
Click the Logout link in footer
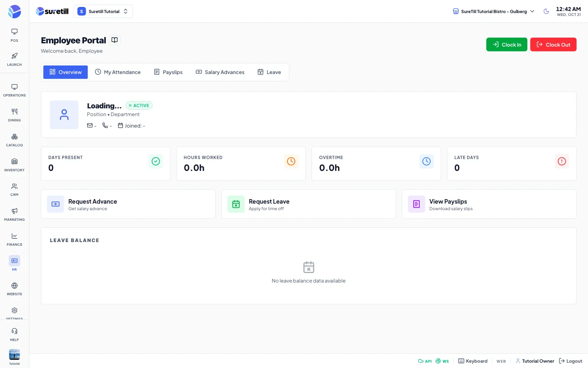pyautogui.click(x=570, y=361)
